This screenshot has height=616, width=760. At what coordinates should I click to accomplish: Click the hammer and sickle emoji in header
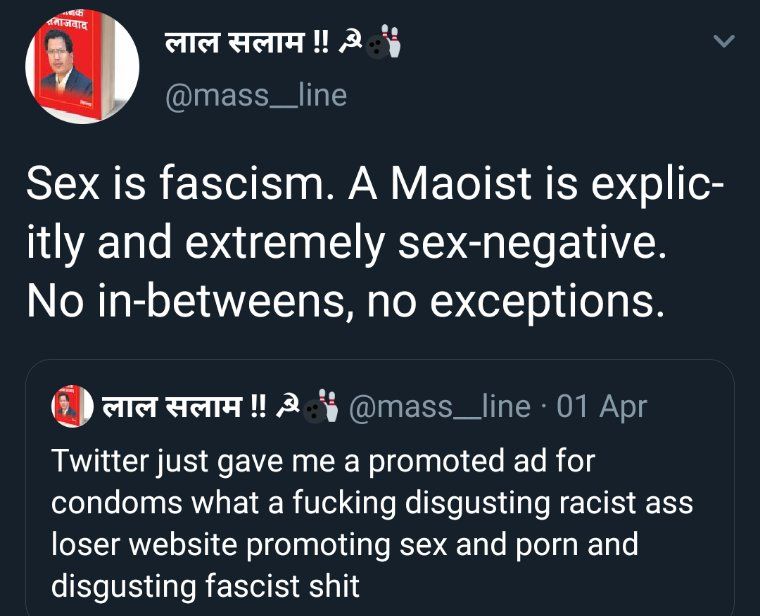tap(349, 44)
